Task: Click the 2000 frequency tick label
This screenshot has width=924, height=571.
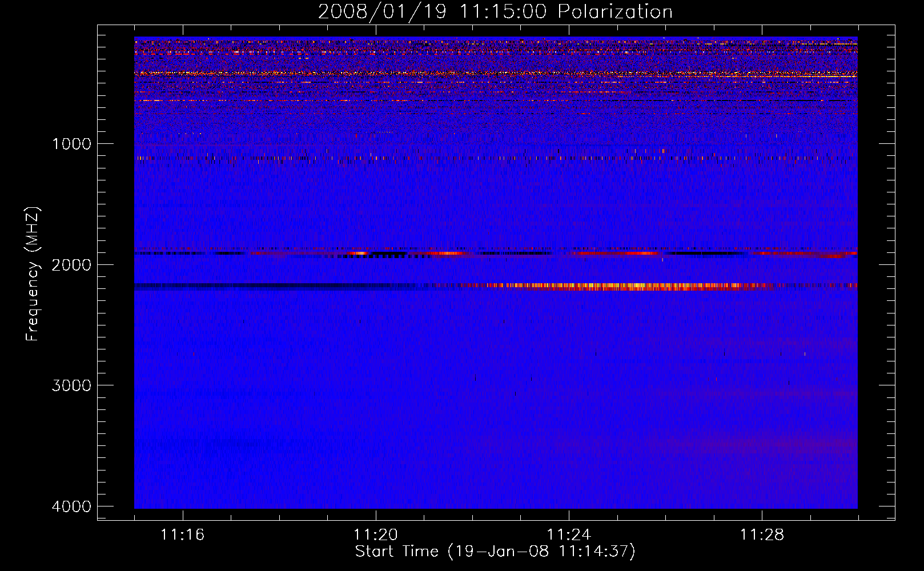Action: pos(71,264)
